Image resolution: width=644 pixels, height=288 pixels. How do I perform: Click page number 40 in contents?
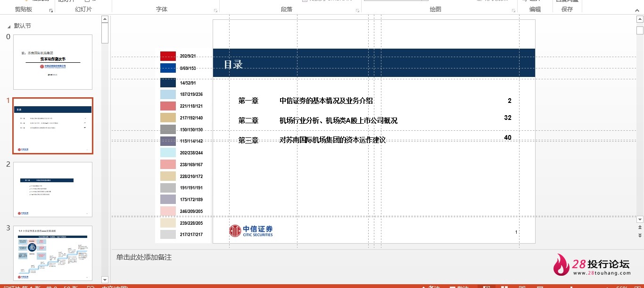(x=508, y=137)
